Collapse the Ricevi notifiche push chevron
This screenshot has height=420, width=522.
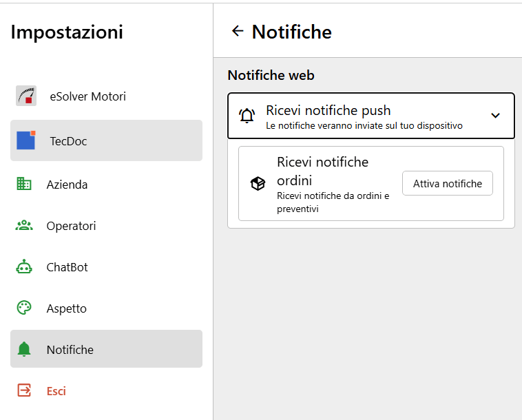tap(495, 116)
